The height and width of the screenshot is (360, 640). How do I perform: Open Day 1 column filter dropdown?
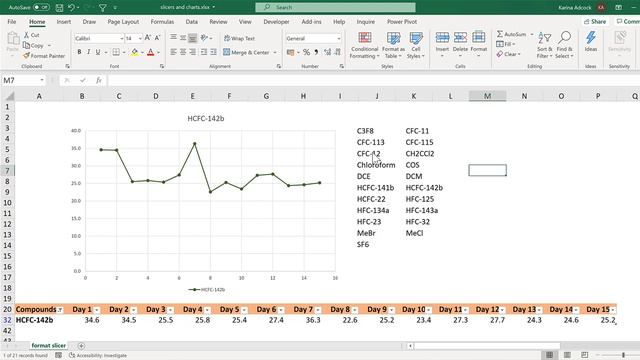96,310
